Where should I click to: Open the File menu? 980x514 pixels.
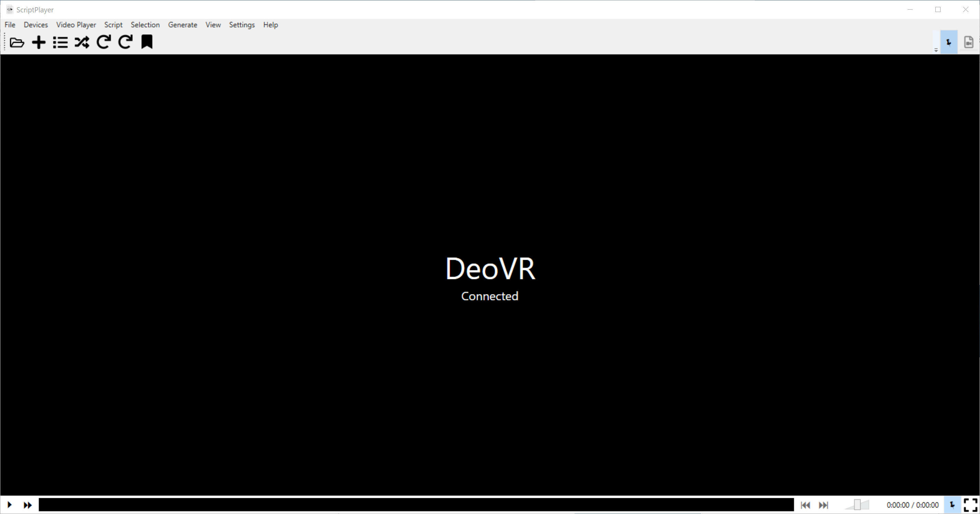click(x=10, y=25)
